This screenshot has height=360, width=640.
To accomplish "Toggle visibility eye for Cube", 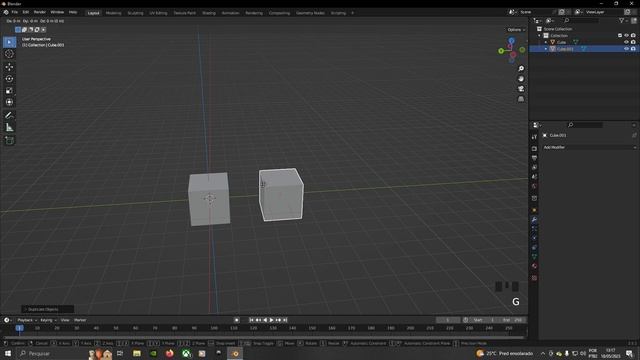I will tap(627, 42).
